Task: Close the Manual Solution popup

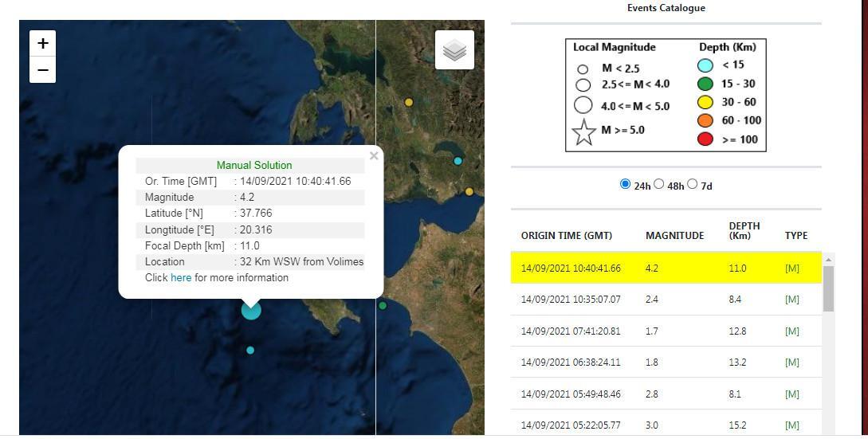Action: pyautogui.click(x=374, y=156)
